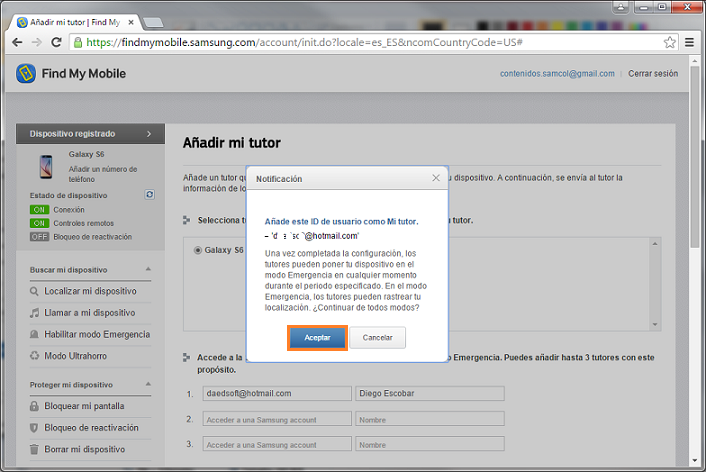Refresh device status with the refresh icon
This screenshot has width=706, height=472.
149,194
